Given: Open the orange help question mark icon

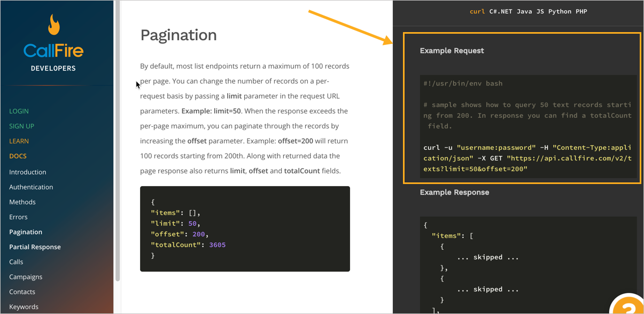Looking at the screenshot, I should pyautogui.click(x=629, y=305).
